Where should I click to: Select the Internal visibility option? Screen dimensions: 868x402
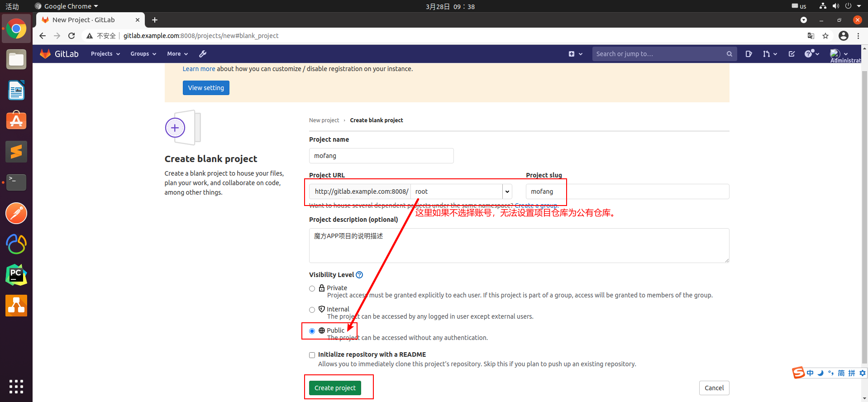pos(312,310)
